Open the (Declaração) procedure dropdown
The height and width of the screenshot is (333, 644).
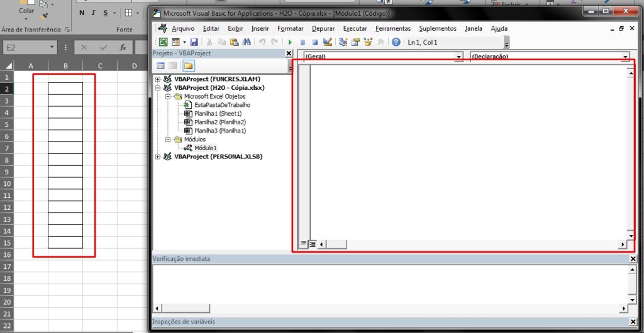click(x=625, y=57)
